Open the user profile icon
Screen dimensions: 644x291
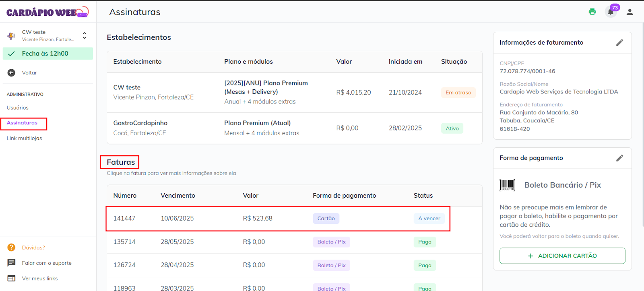point(630,12)
